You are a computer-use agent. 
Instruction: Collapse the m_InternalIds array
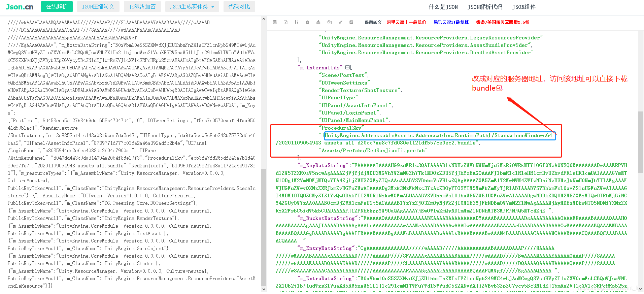(347, 67)
